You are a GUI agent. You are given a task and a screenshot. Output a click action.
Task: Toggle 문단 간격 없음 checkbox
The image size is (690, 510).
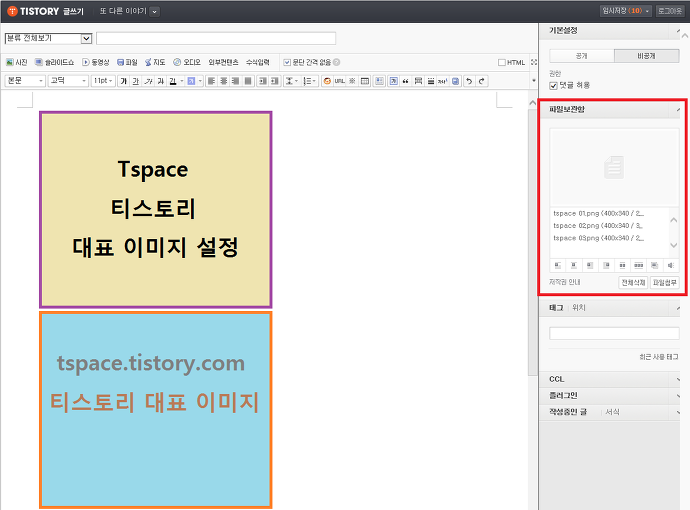tap(287, 62)
